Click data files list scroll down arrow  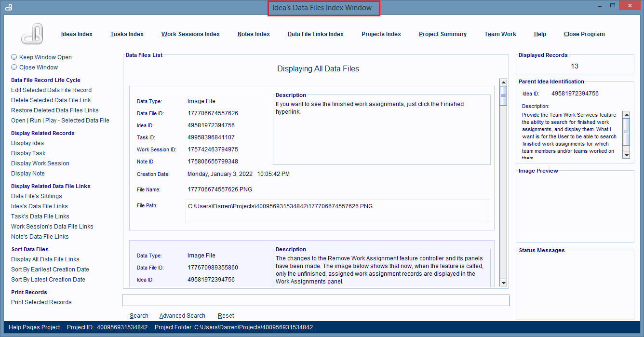503,283
